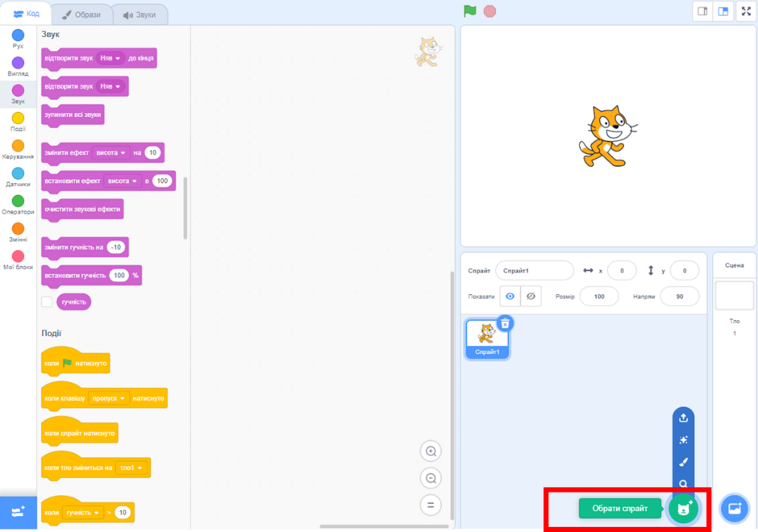This screenshot has width=758, height=532.
Task: Click the sprite name field Спрайт1
Action: pos(535,271)
